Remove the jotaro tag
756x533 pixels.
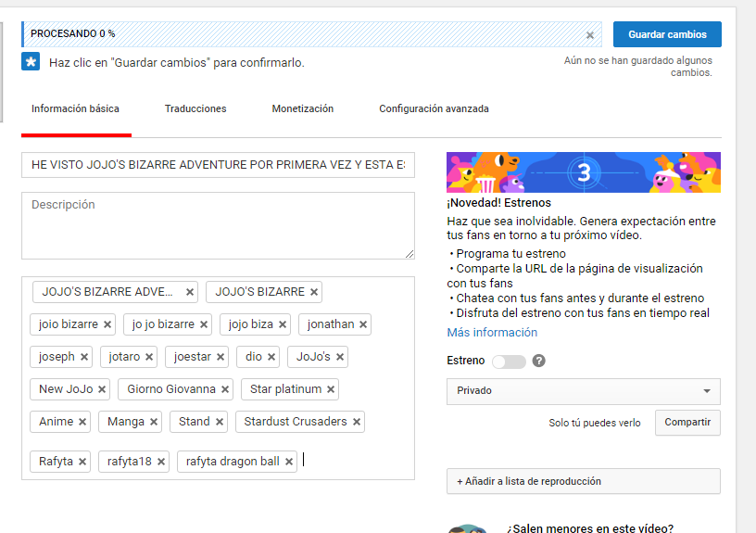coord(149,357)
